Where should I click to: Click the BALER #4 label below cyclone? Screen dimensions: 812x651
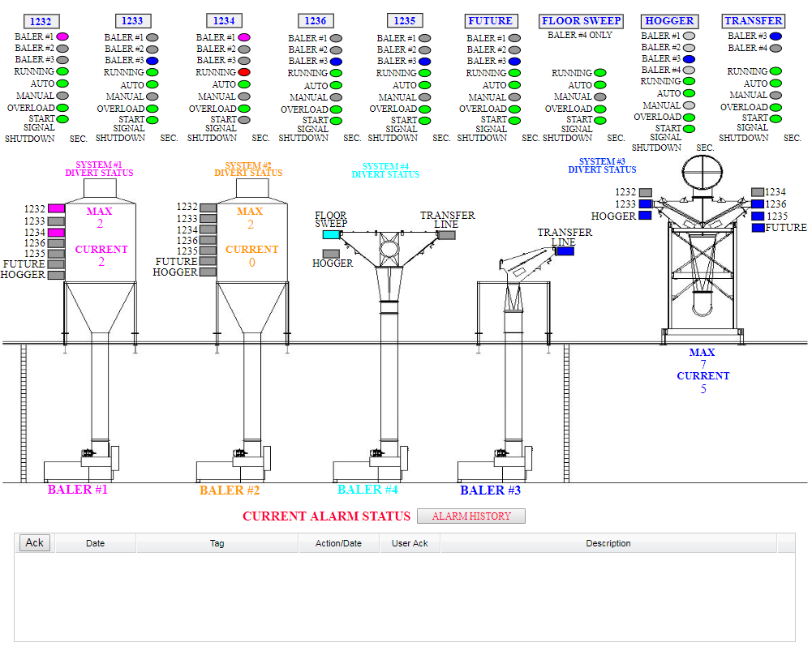(x=367, y=490)
